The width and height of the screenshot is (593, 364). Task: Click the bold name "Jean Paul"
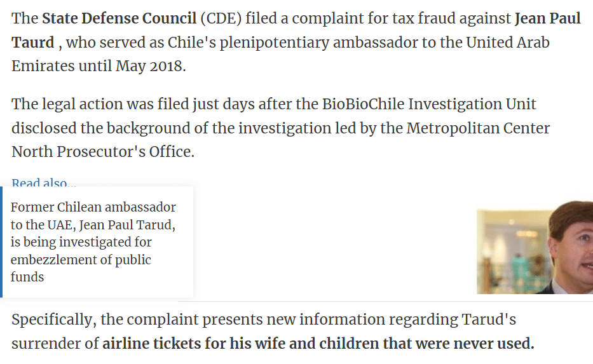pyautogui.click(x=548, y=18)
